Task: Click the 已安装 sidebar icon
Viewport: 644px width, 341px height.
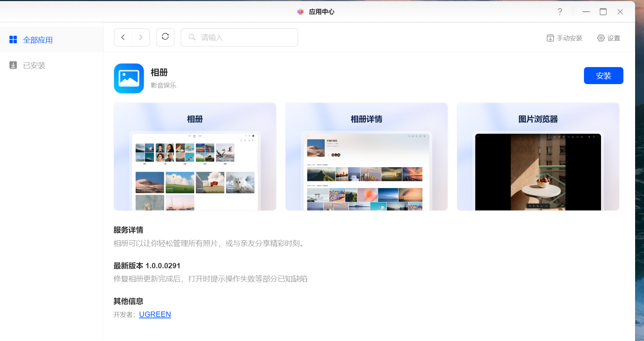Action: pyautogui.click(x=13, y=65)
